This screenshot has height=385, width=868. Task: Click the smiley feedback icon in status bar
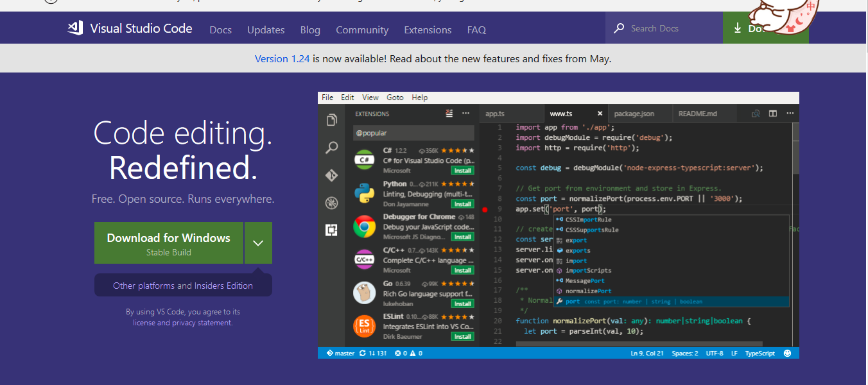[788, 353]
